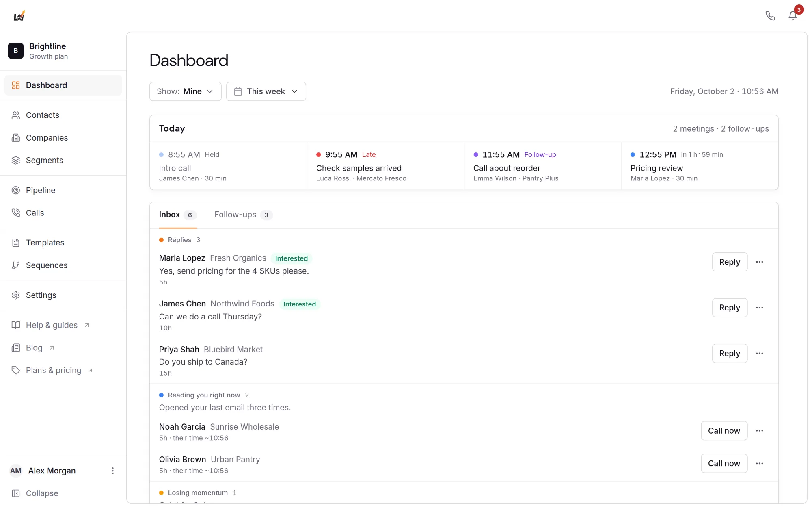Click the calendar icon in This week filter
This screenshot has width=812, height=508.
[x=238, y=91]
